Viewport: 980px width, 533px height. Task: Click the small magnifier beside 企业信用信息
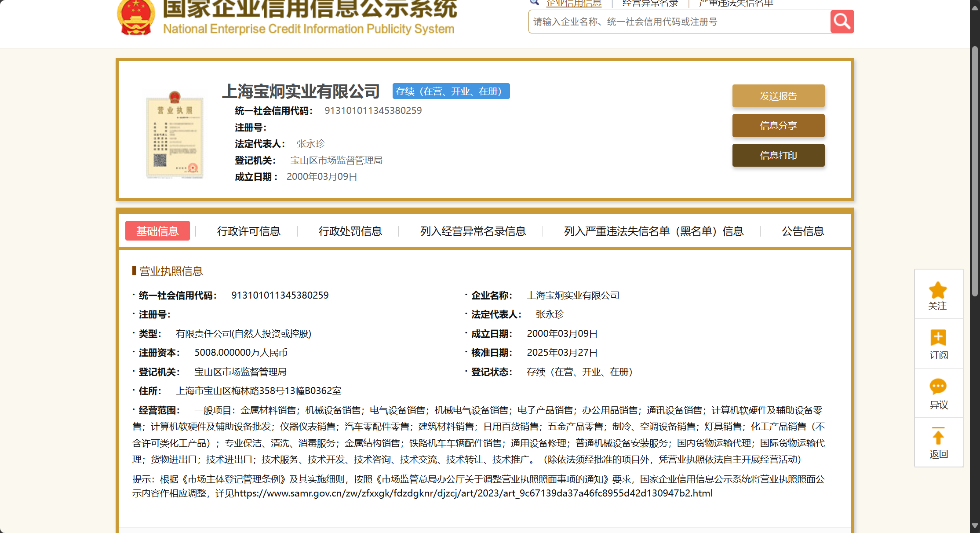534,3
